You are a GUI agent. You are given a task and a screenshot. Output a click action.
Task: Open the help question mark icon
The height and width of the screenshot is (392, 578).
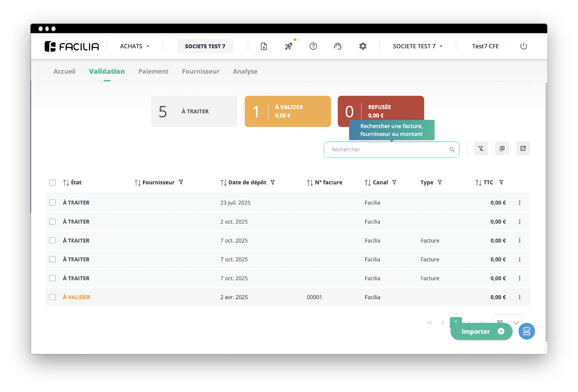tap(313, 46)
